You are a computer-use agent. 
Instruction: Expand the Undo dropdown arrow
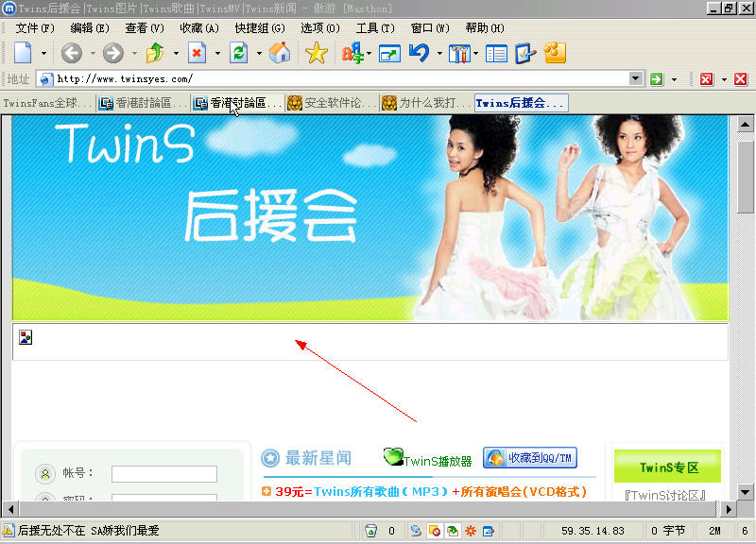click(x=439, y=54)
